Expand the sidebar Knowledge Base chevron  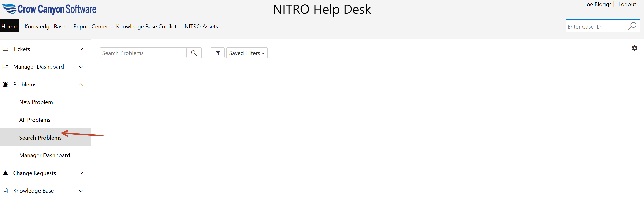point(81,191)
